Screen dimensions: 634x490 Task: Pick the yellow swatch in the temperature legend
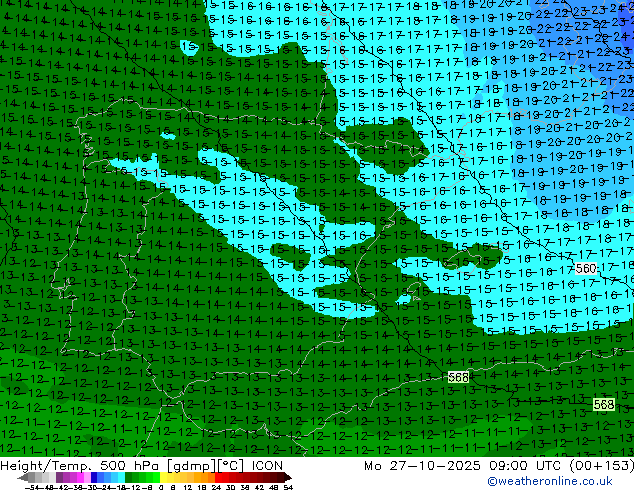pyautogui.click(x=163, y=478)
